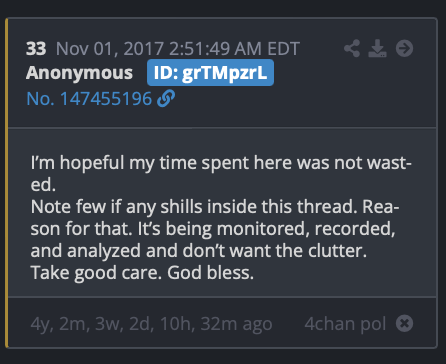
Task: Click the Anonymous author name
Action: 79,73
